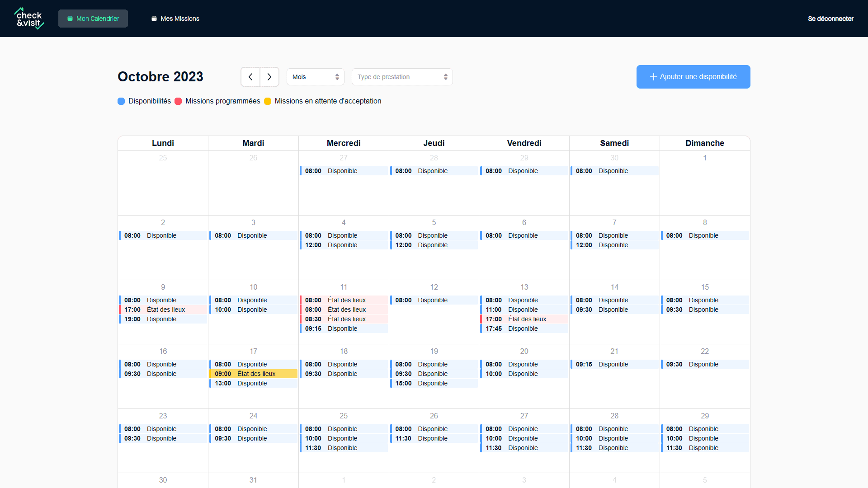Select 09:30 Disponible on the 16th
The height and width of the screenshot is (488, 868).
pos(163,374)
